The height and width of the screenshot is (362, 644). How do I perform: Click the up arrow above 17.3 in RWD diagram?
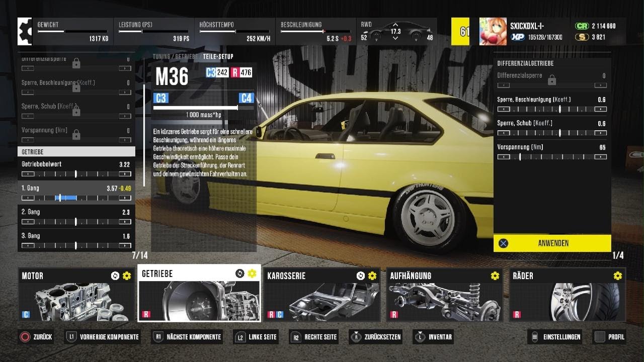point(395,25)
